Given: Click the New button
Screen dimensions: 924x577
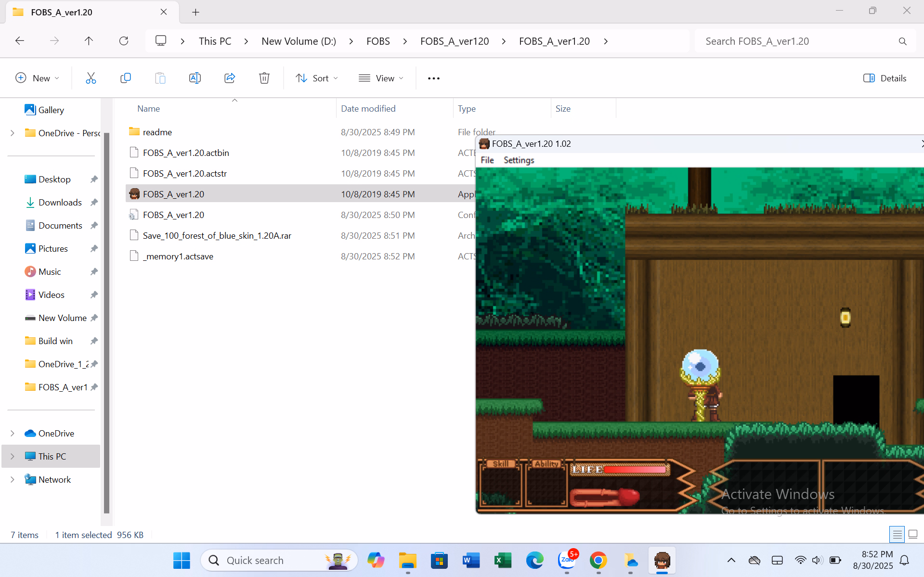Looking at the screenshot, I should pyautogui.click(x=37, y=78).
